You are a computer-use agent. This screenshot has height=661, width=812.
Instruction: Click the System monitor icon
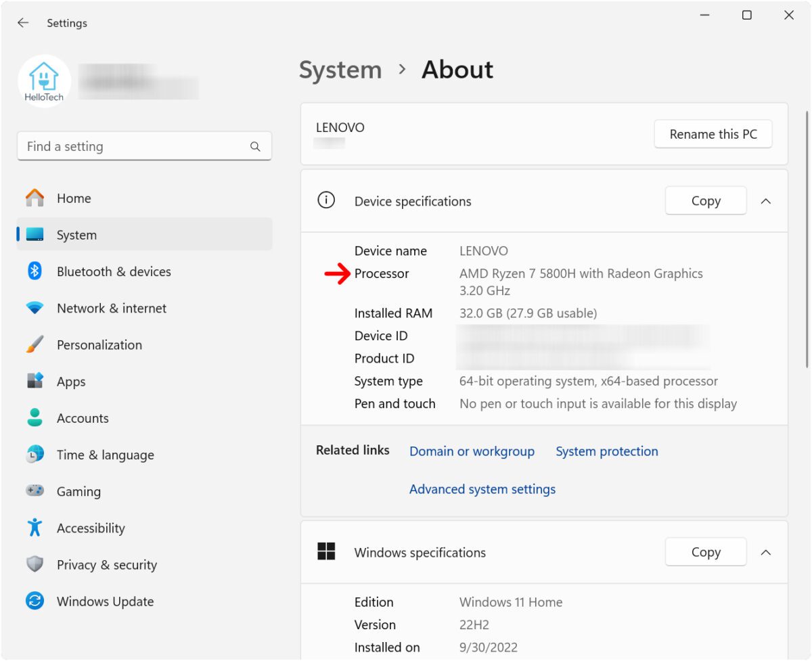tap(35, 235)
